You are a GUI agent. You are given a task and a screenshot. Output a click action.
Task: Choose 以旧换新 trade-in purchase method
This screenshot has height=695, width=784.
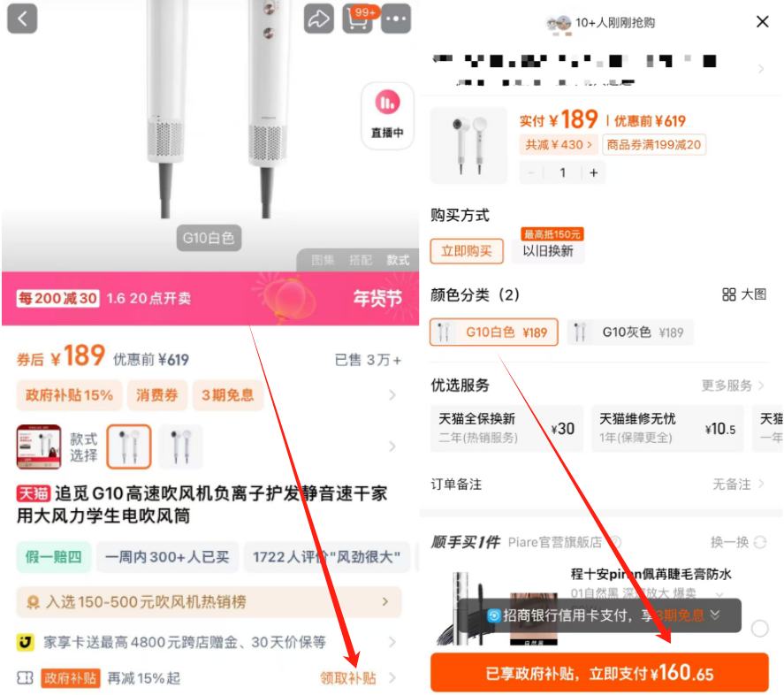coord(548,251)
